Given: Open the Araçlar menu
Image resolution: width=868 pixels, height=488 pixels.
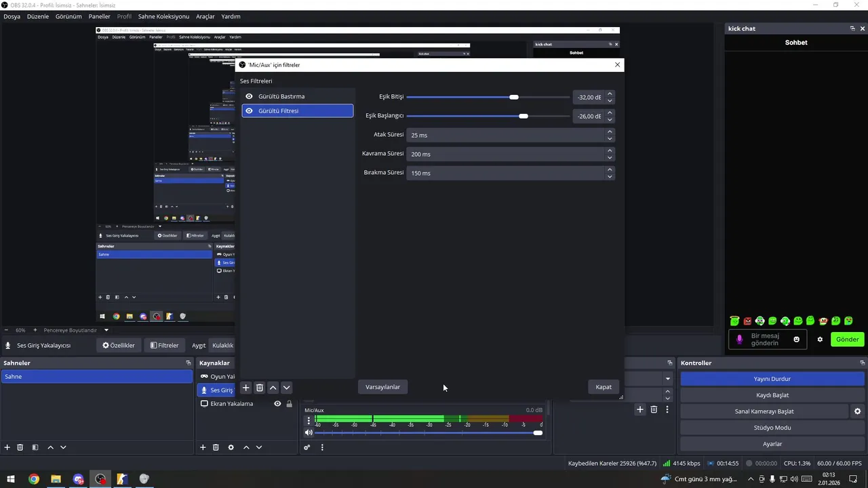Looking at the screenshot, I should [x=205, y=16].
